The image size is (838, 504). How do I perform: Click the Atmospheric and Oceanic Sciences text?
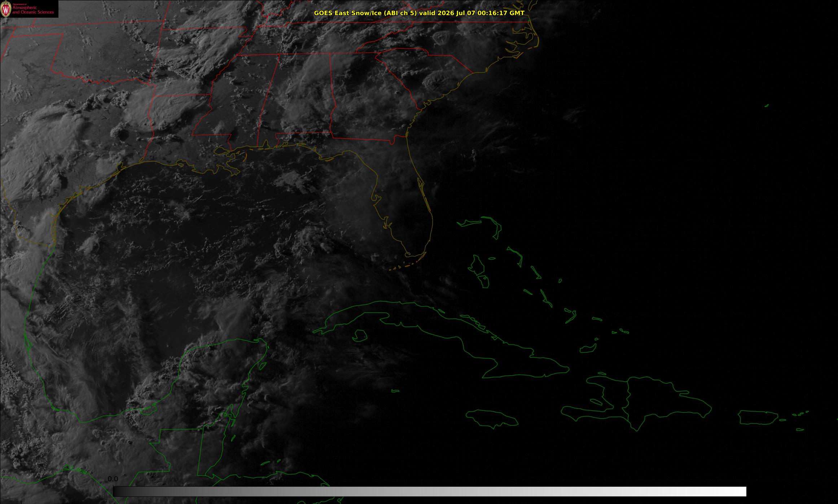[33, 10]
